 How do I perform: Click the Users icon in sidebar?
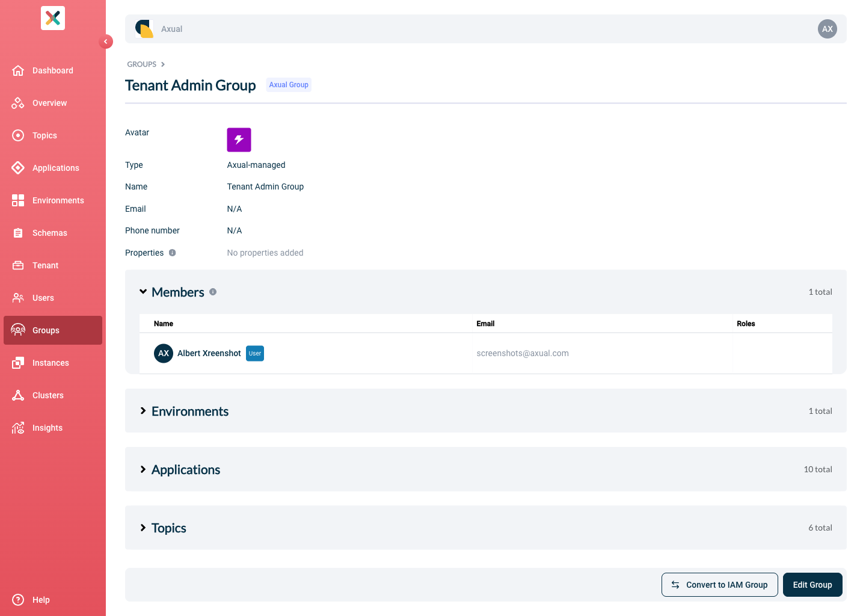[18, 298]
